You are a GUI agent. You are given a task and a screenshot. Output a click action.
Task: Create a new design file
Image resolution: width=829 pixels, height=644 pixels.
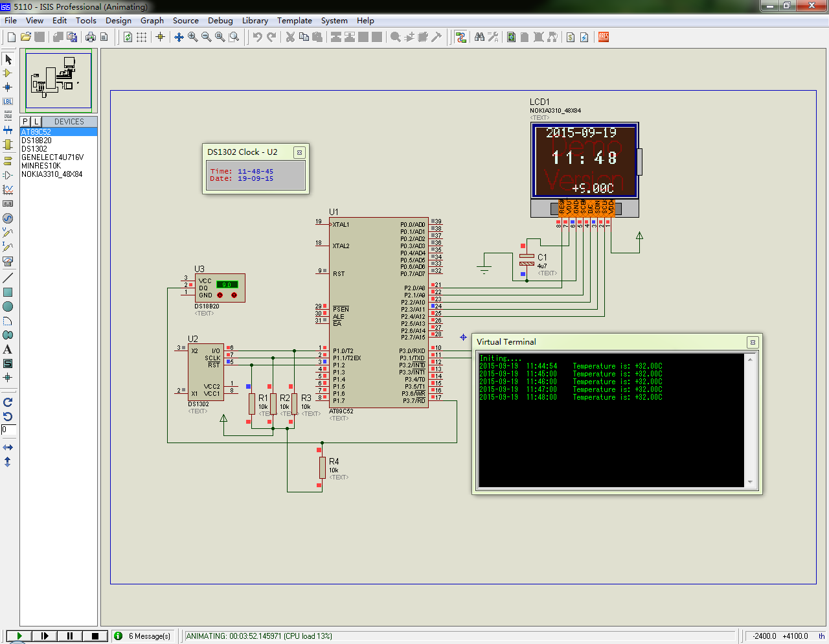pyautogui.click(x=11, y=37)
